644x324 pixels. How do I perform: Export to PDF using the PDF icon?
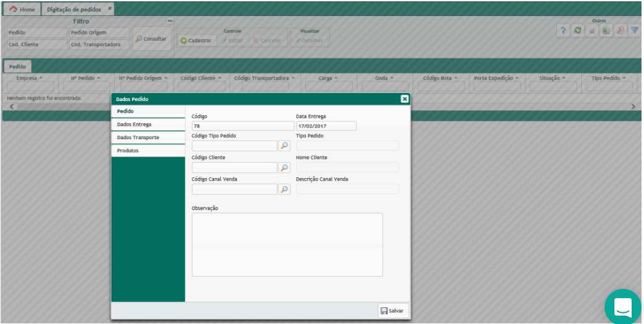[x=620, y=31]
